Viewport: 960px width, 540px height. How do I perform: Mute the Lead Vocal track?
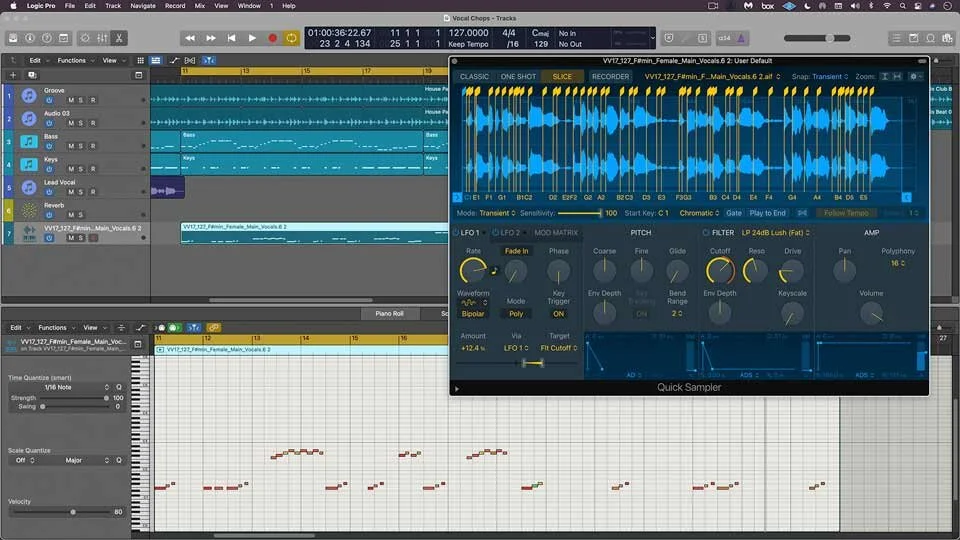pos(70,192)
